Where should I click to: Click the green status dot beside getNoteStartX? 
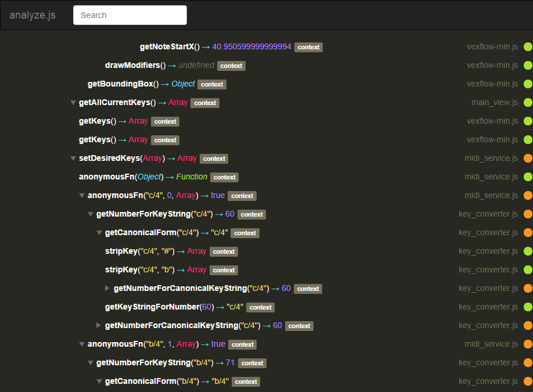(x=528, y=47)
